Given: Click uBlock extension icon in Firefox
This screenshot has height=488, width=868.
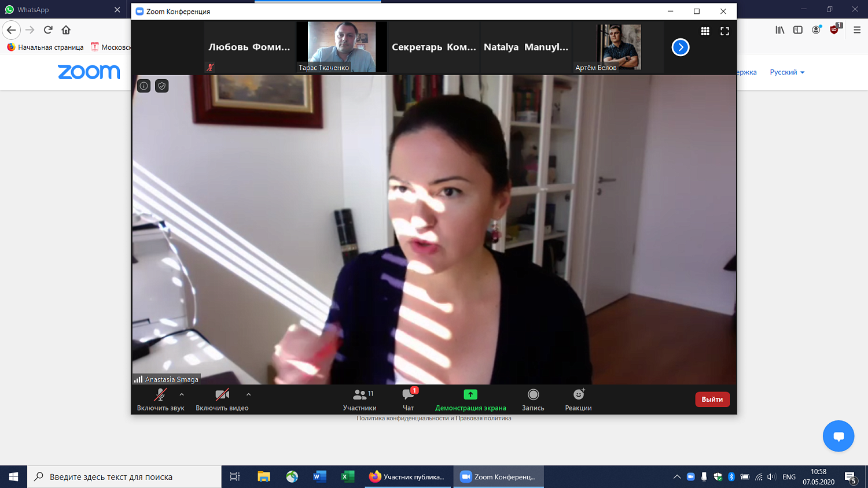Looking at the screenshot, I should click(x=834, y=30).
